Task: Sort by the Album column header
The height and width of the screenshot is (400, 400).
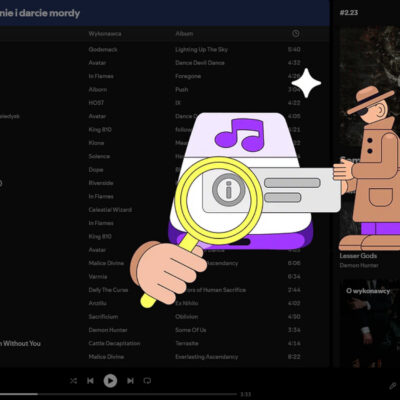Action: (x=184, y=34)
